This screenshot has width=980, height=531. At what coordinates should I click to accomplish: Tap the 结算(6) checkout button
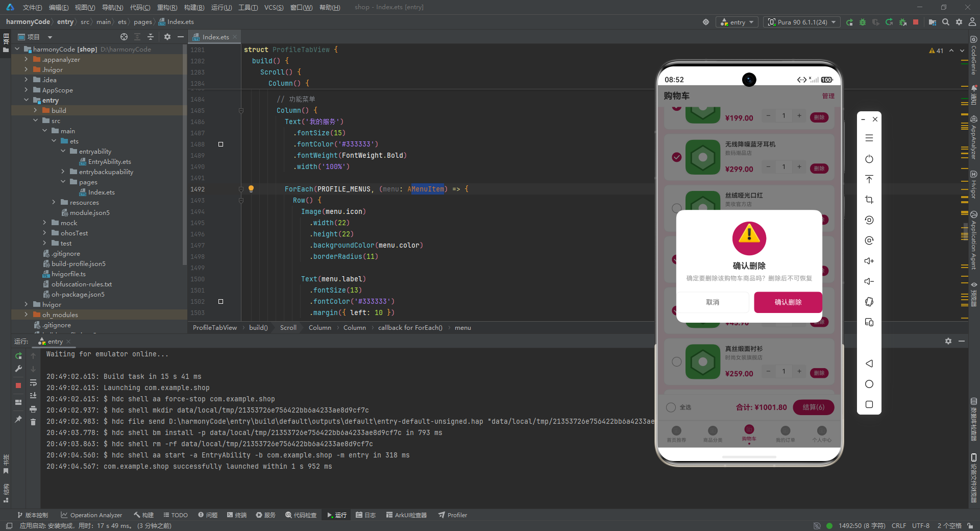pos(814,407)
